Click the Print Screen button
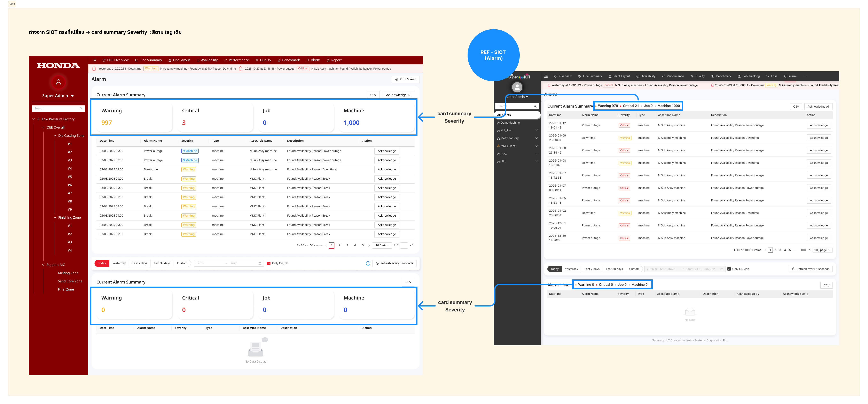 click(x=405, y=79)
